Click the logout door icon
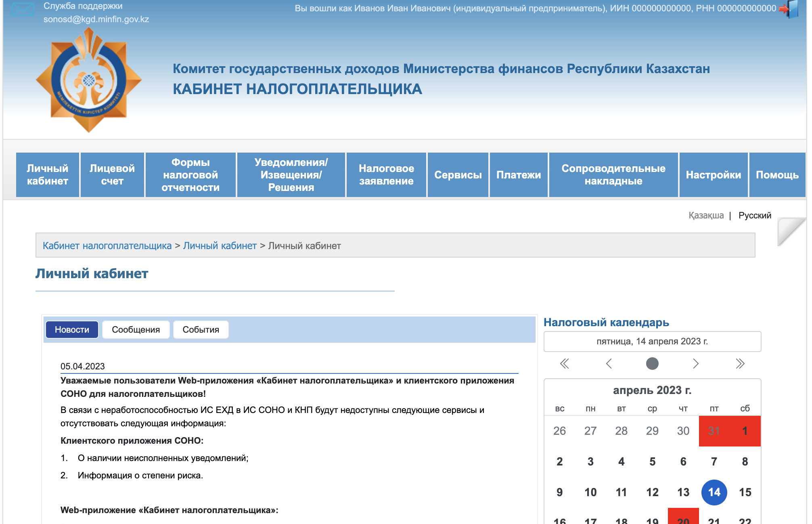The image size is (812, 524). point(790,9)
